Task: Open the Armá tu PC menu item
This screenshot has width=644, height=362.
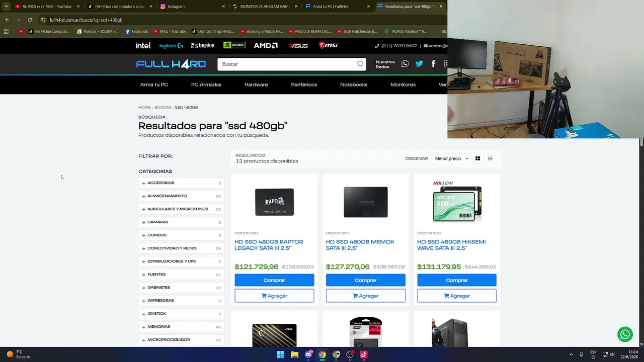Action: (x=154, y=84)
